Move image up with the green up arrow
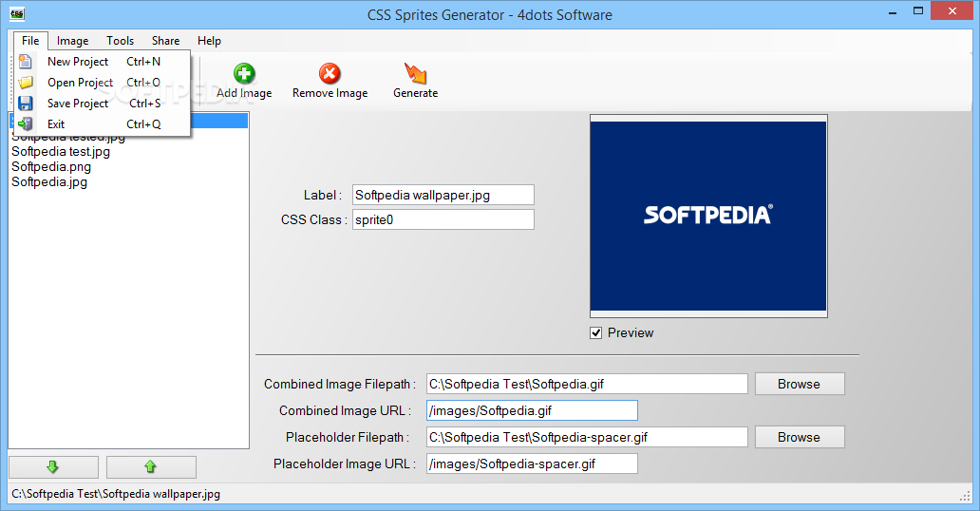 pos(151,466)
